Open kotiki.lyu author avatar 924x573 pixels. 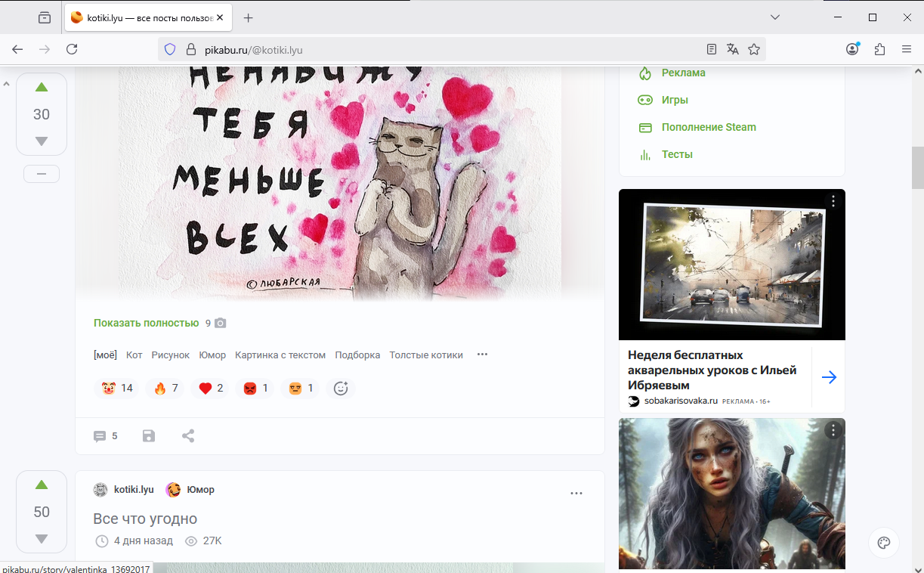pos(100,490)
